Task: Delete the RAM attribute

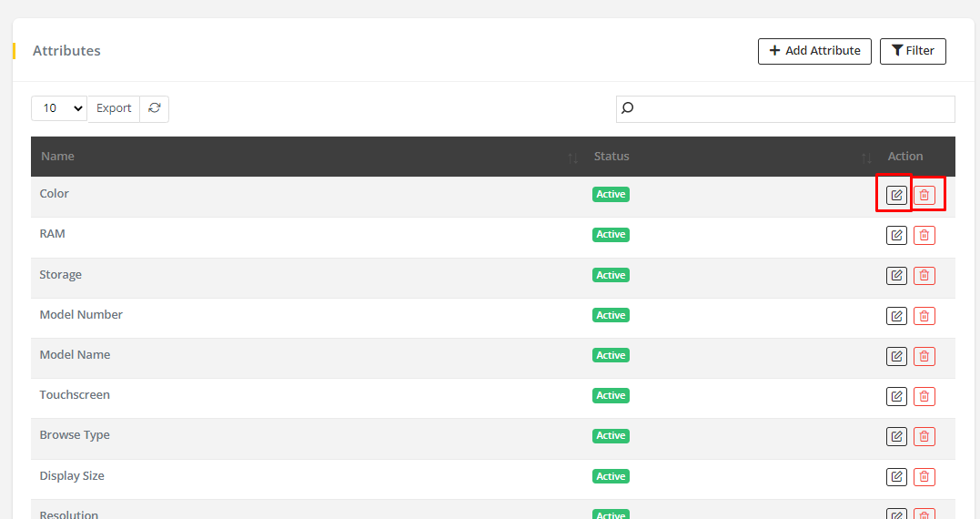Action: point(924,235)
